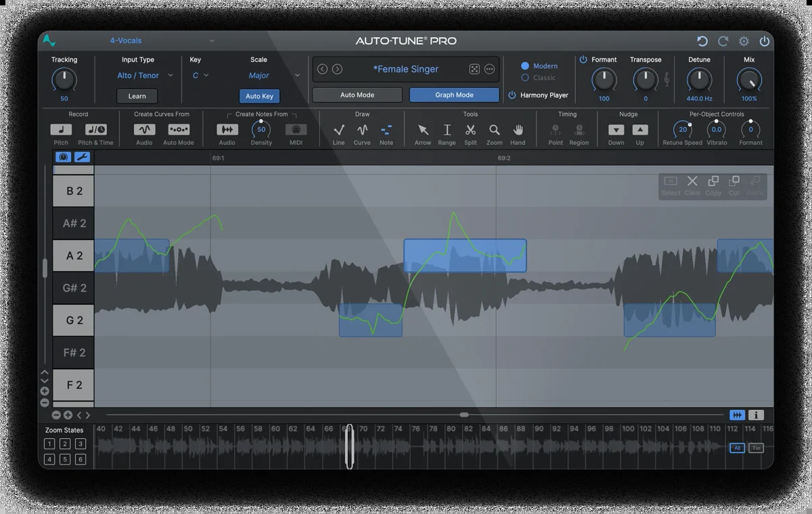Create notes from MIDI
Image resolution: width=812 pixels, height=514 pixels.
coord(296,129)
